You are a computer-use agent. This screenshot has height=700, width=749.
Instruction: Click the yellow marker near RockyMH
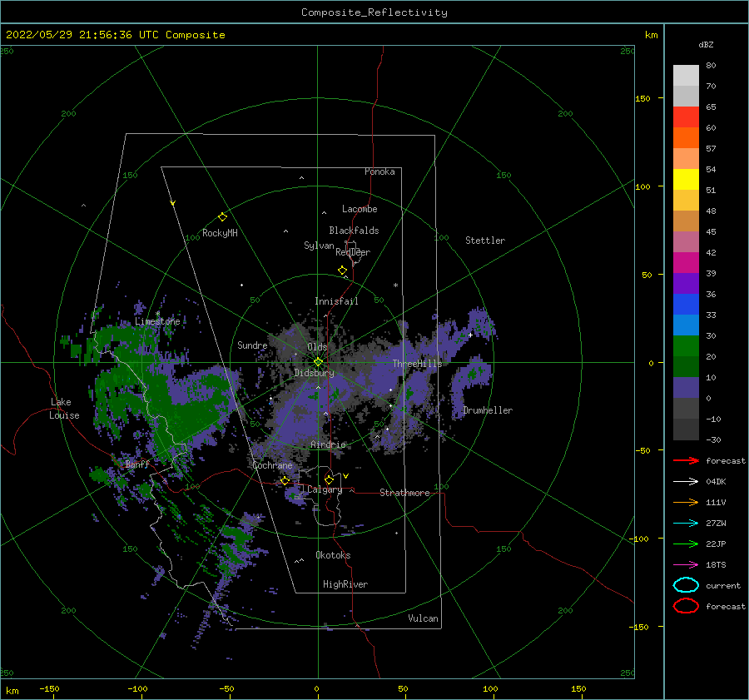pos(222,217)
